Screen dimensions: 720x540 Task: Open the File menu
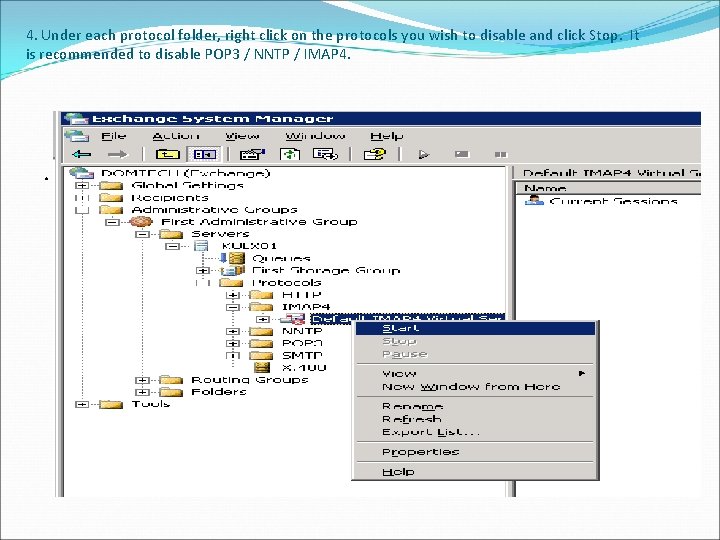(x=113, y=136)
